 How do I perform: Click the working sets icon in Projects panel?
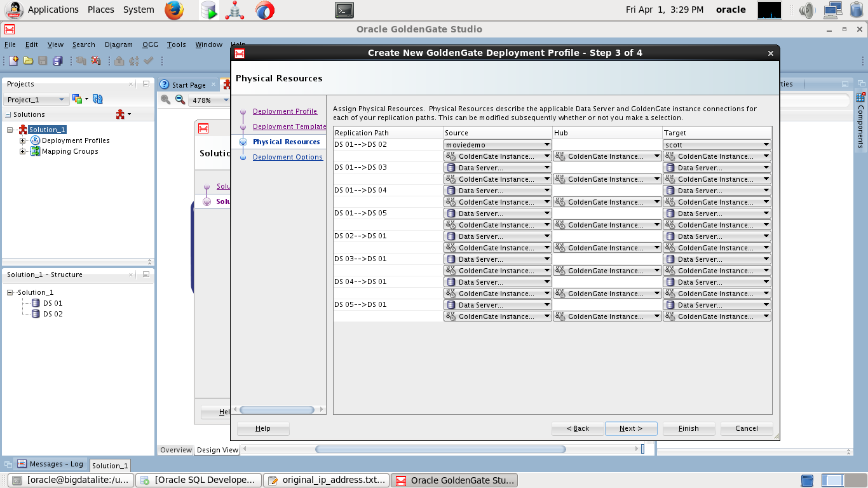tap(78, 99)
